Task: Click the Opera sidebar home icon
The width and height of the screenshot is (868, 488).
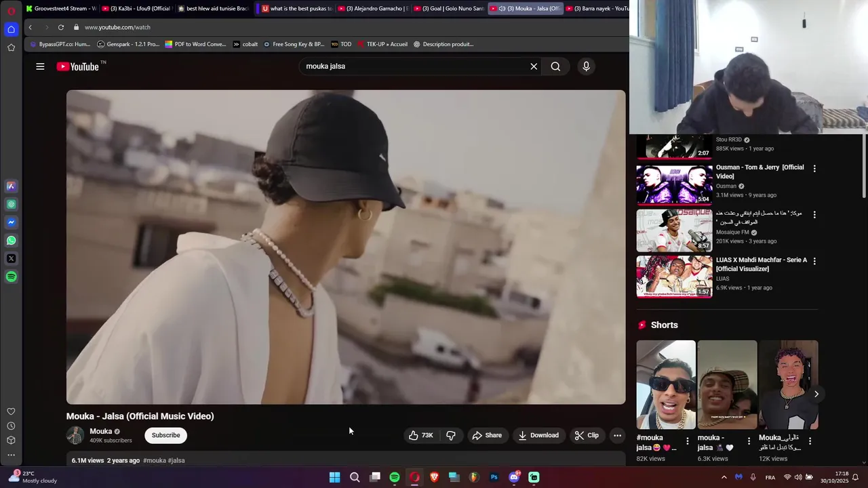Action: coord(11,29)
